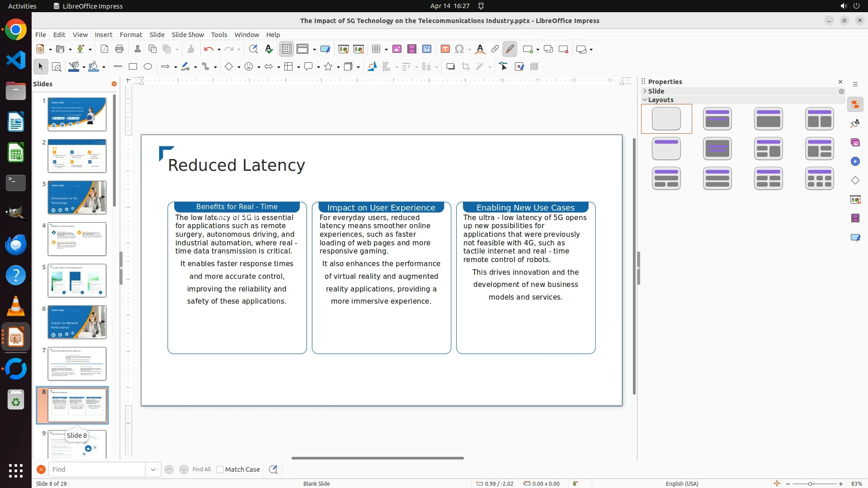The height and width of the screenshot is (488, 868).
Task: Toggle the Shadow button in drawing toolbar
Action: (450, 67)
